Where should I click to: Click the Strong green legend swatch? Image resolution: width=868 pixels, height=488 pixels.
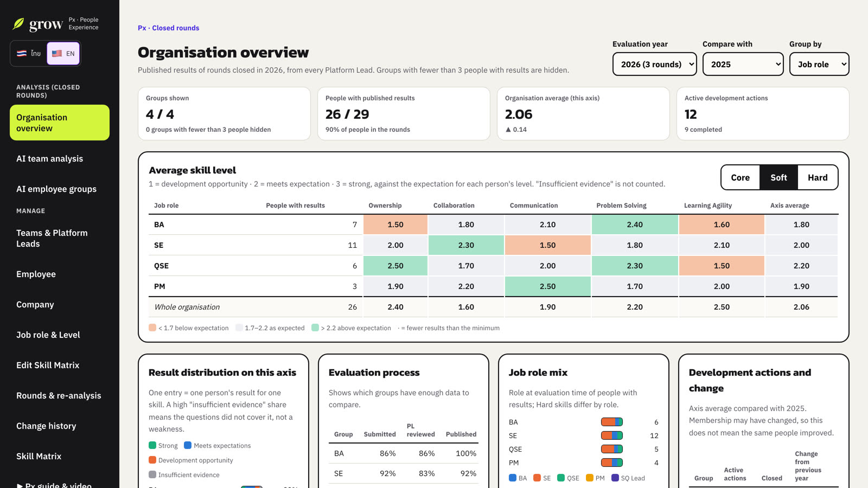pyautogui.click(x=152, y=445)
